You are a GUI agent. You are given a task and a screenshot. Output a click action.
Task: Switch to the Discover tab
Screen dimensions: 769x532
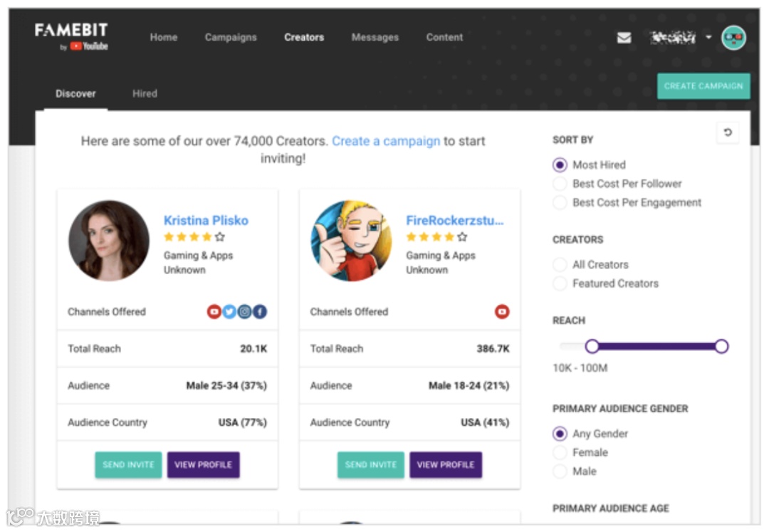click(x=75, y=93)
